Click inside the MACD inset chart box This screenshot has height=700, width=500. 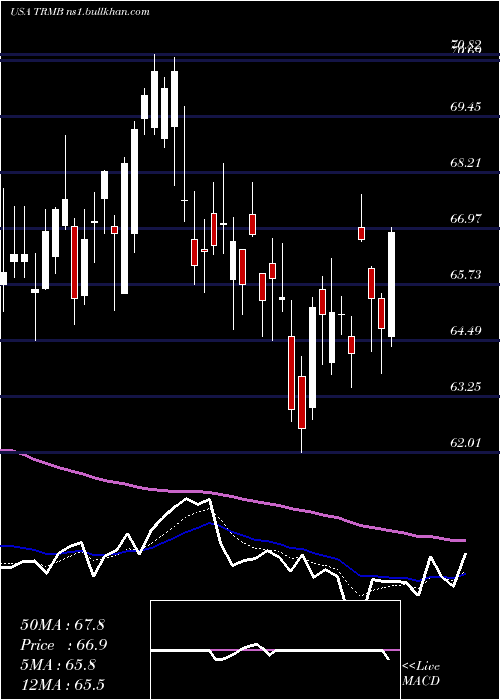coord(275,650)
